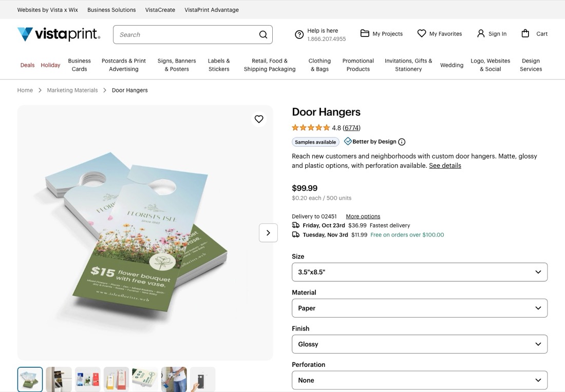This screenshot has height=392, width=565.
Task: Open Invitations, Gifts & Stationery menu
Action: coord(408,65)
